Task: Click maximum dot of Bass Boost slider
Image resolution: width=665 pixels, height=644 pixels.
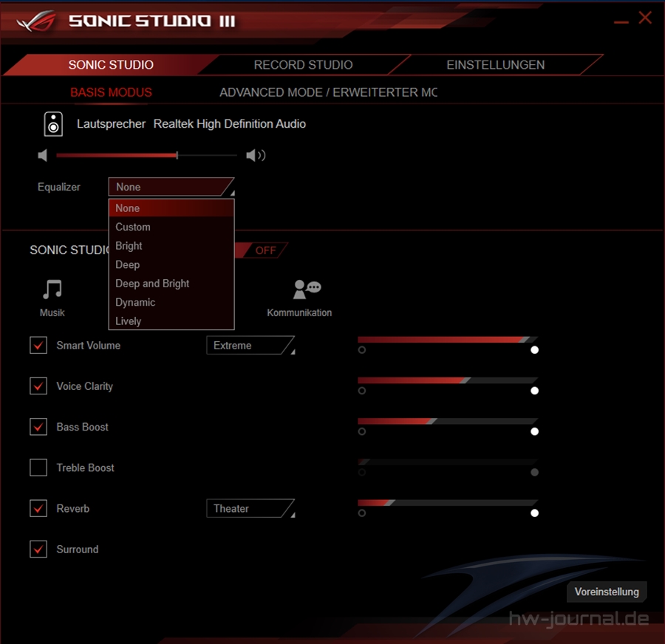Action: [x=534, y=431]
